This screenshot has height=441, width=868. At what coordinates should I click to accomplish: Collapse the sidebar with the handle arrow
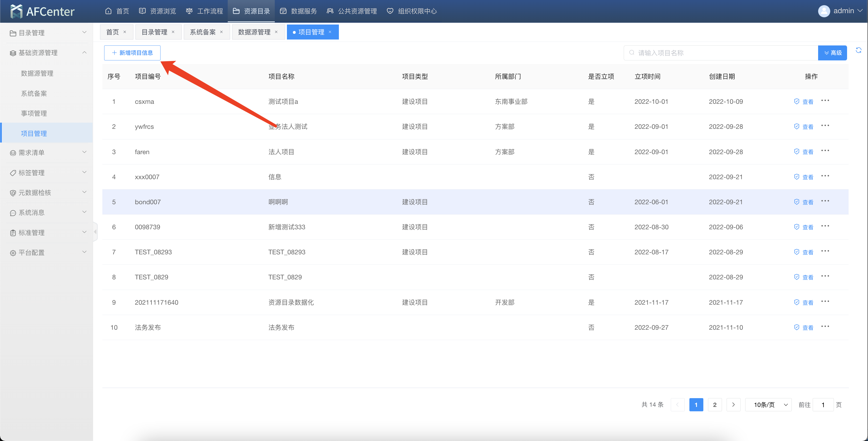tap(95, 232)
